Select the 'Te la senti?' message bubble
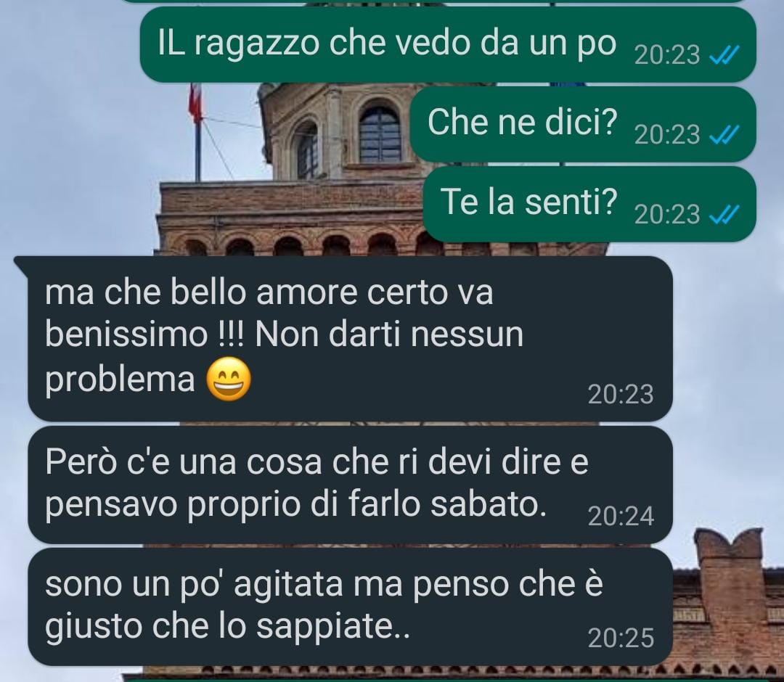The height and width of the screenshot is (682, 784). click(x=589, y=205)
